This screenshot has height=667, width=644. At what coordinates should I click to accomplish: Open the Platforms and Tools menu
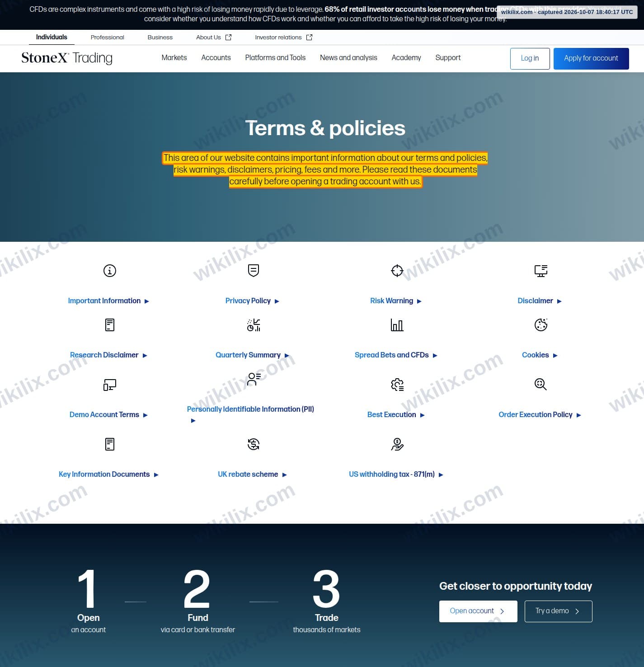[x=275, y=58]
